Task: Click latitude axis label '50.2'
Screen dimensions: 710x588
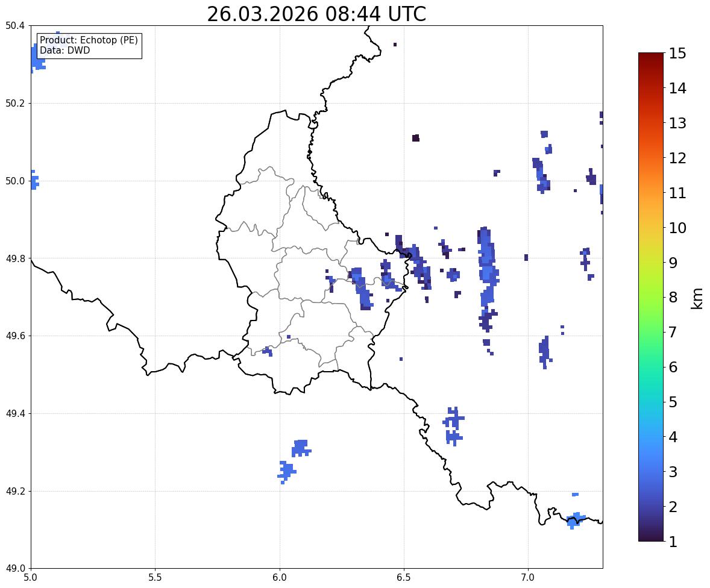Action: pyautogui.click(x=15, y=103)
